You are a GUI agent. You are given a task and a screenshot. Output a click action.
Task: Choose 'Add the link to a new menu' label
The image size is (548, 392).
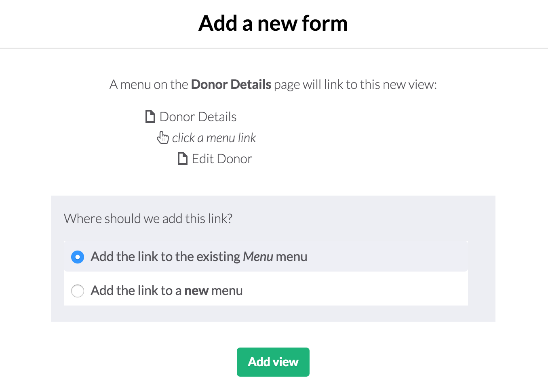pyautogui.click(x=167, y=291)
